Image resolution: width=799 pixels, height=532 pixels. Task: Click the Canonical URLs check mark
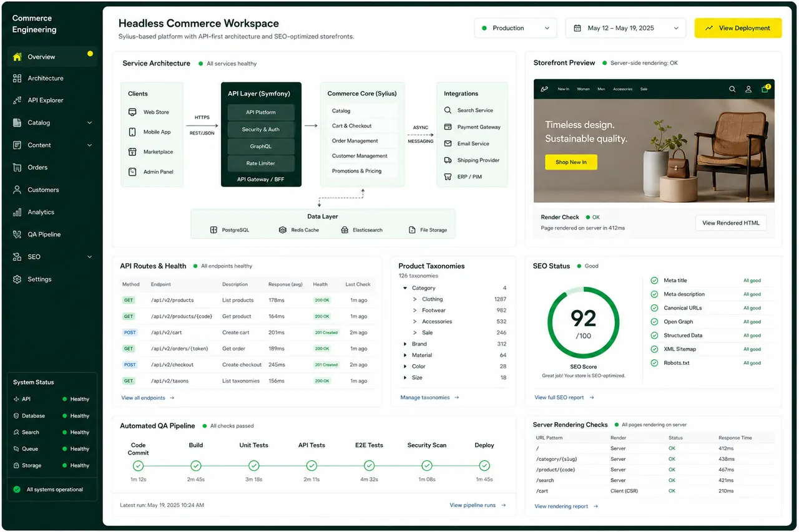coord(654,308)
